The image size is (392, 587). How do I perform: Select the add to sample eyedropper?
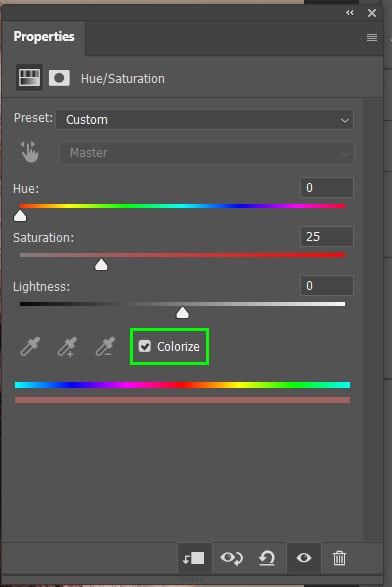67,346
